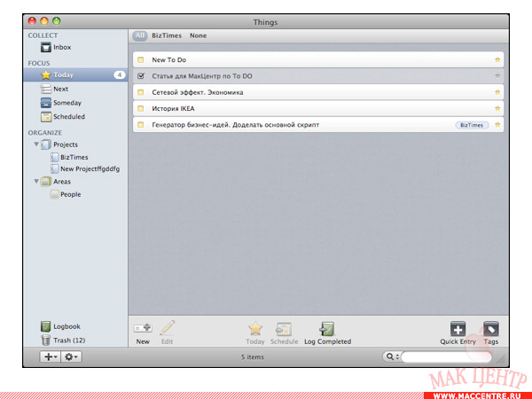Toggle star on New To Do row
The image size is (532, 399).
[497, 59]
